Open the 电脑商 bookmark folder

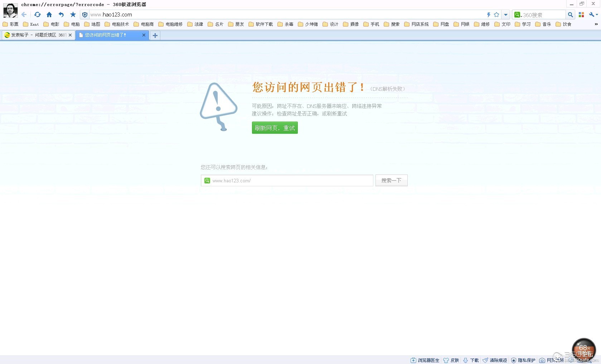pyautogui.click(x=144, y=24)
